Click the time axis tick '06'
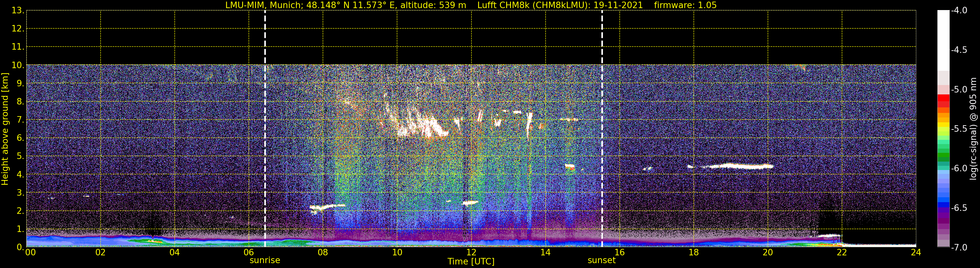This screenshot has width=980, height=268. (249, 252)
